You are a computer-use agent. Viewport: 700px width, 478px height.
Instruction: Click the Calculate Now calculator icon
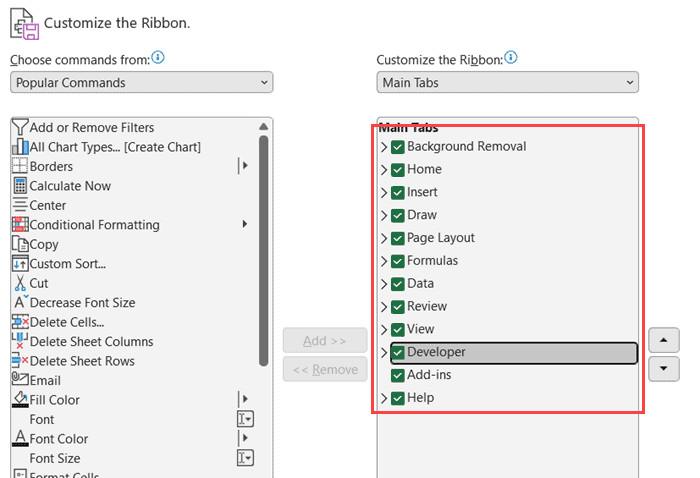click(20, 186)
